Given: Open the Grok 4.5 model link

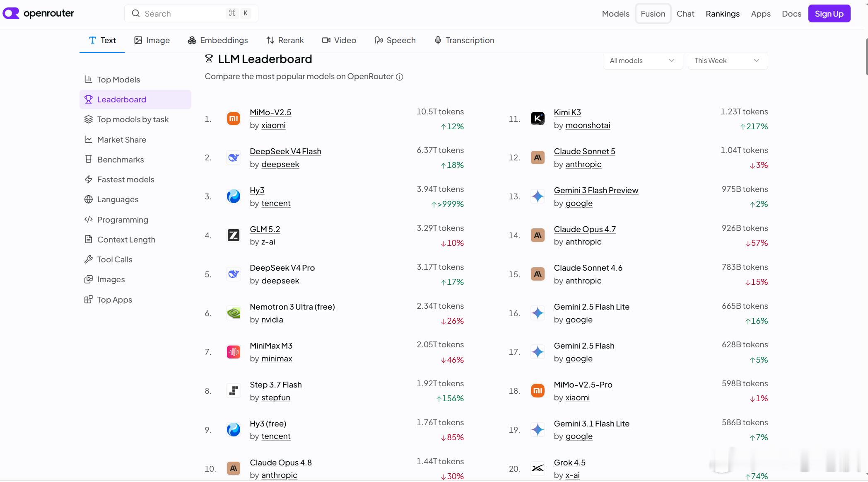Looking at the screenshot, I should pos(569,463).
